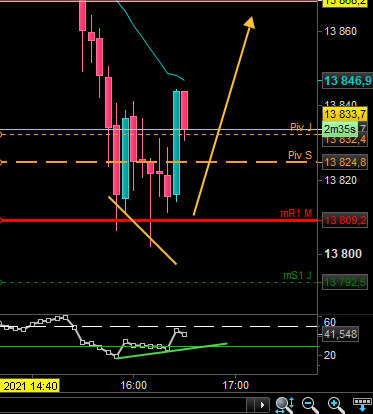
Task: Click the green 13 792,5 price label
Action: (345, 282)
